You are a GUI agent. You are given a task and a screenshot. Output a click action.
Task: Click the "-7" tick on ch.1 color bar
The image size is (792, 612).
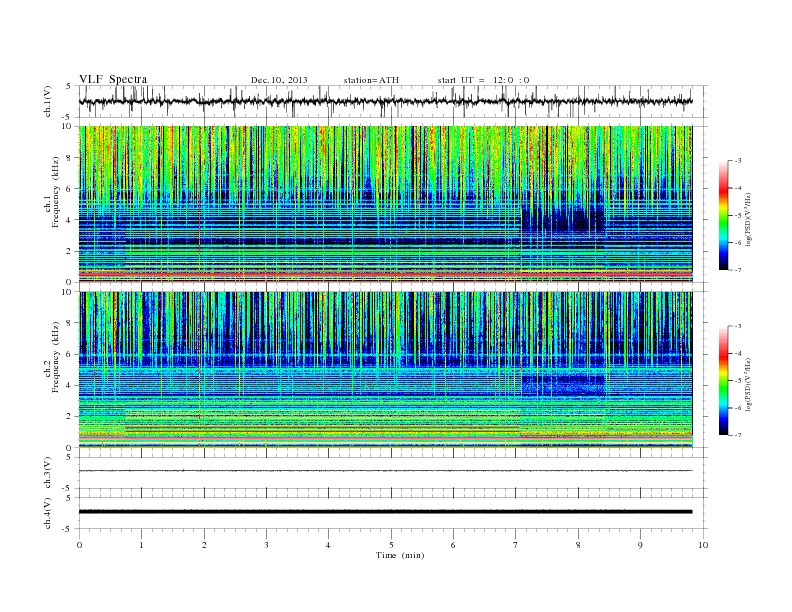tap(737, 270)
